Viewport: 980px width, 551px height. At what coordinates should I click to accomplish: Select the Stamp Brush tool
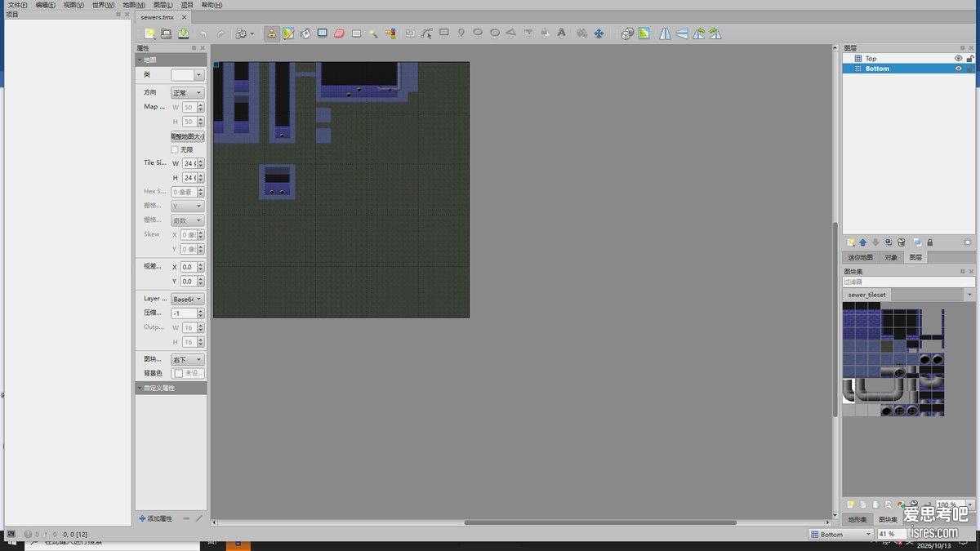coord(271,33)
